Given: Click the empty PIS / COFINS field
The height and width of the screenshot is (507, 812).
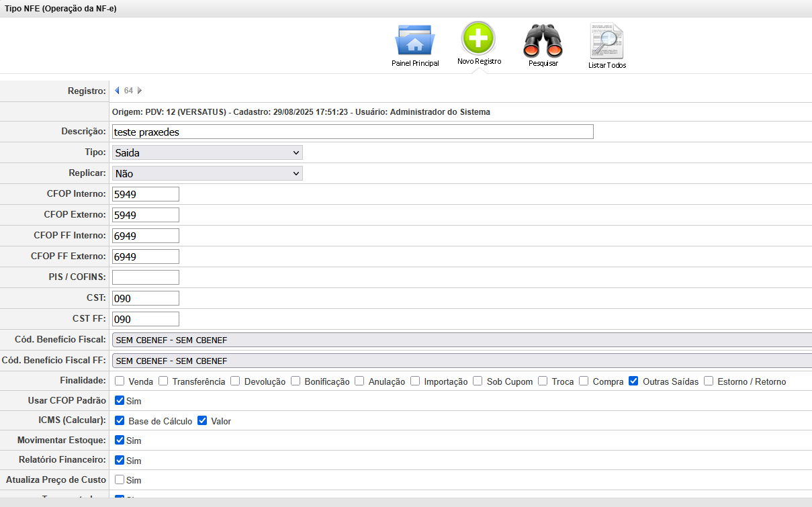Looking at the screenshot, I should click(x=146, y=277).
